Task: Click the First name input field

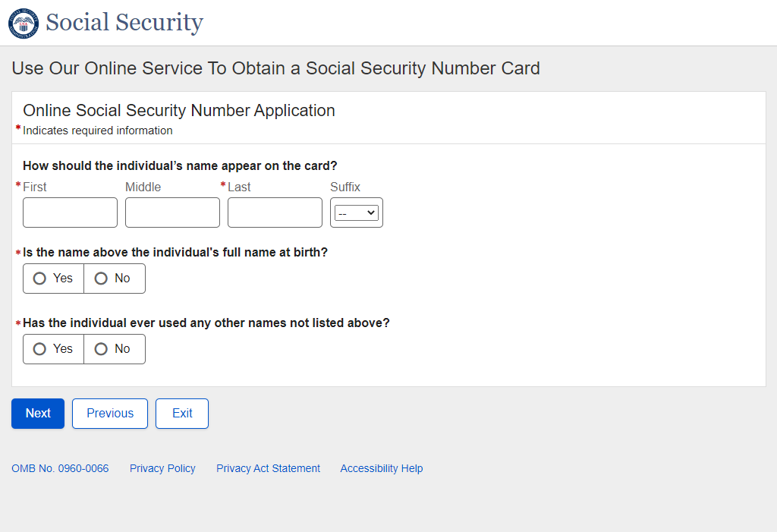Action: pos(70,212)
